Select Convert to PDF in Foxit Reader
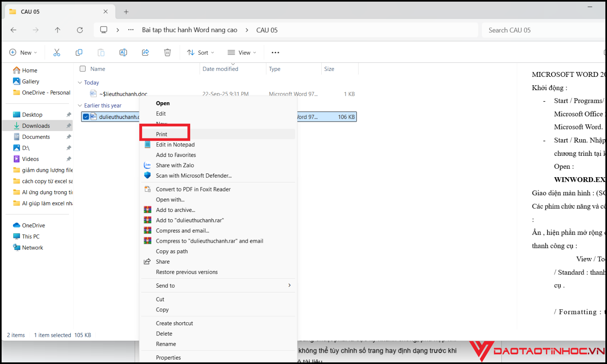Viewport: 607px width, 364px height. pos(193,189)
